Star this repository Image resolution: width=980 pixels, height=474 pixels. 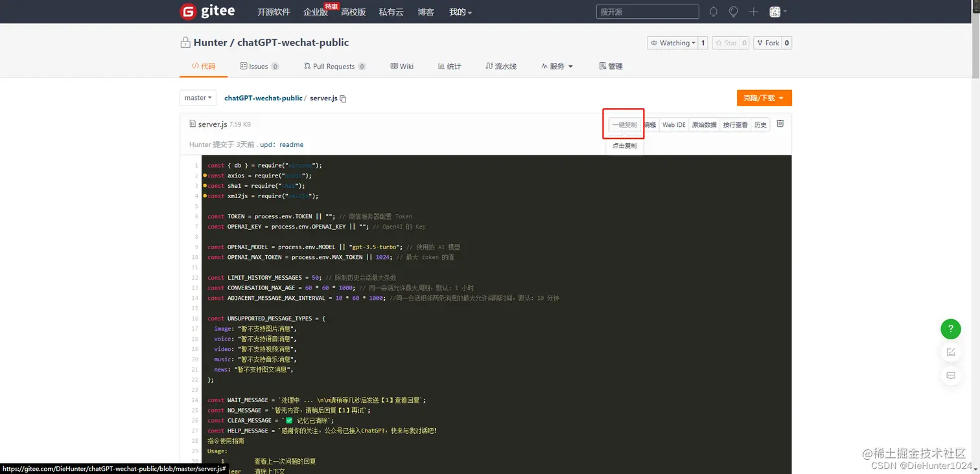[x=726, y=43]
